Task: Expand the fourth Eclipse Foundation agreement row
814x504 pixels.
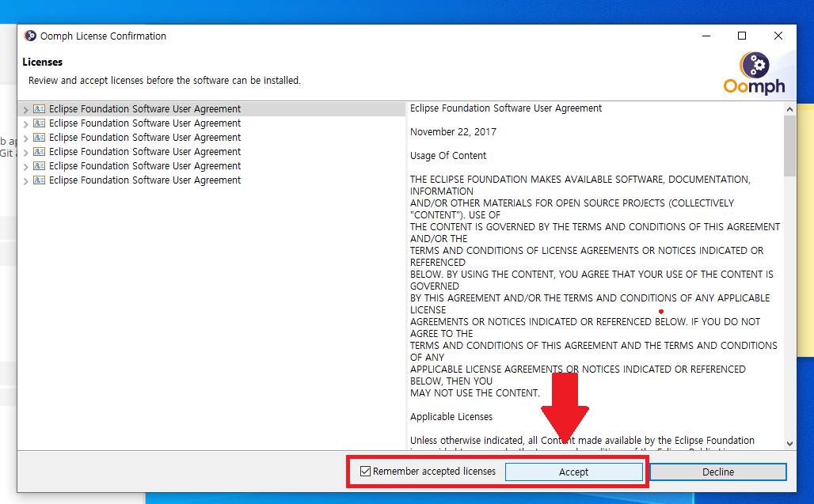Action: point(25,153)
